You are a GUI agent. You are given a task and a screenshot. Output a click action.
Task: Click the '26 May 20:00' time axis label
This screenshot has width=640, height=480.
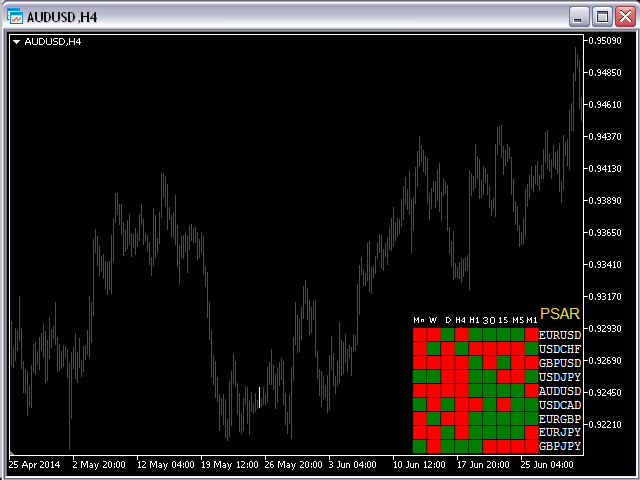pyautogui.click(x=293, y=464)
